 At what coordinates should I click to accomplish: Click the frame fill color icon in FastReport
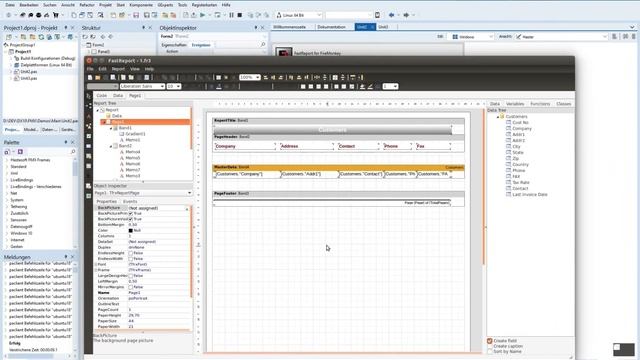[x=362, y=86]
